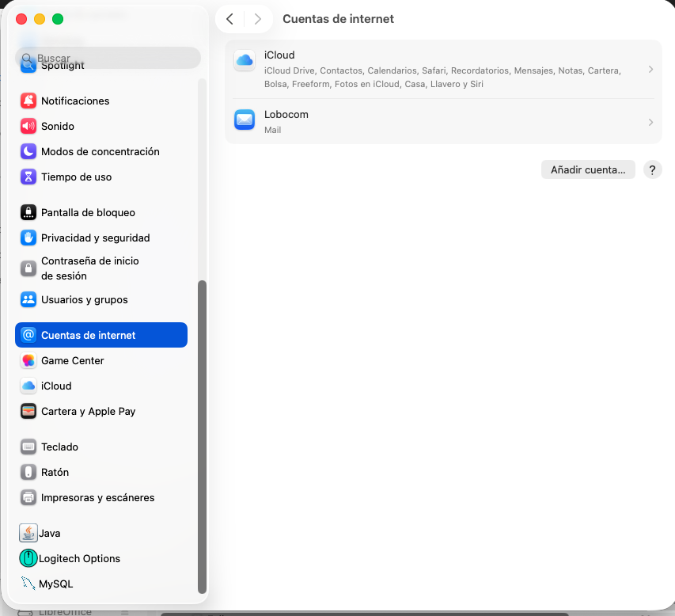The width and height of the screenshot is (675, 616).
Task: Select Teclado in the sidebar
Action: tap(59, 447)
